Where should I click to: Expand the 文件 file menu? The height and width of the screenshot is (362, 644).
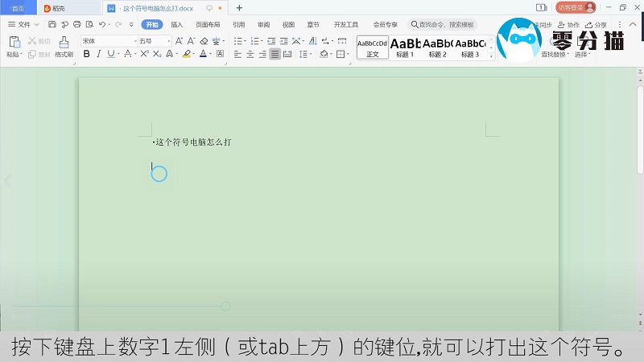[23, 25]
